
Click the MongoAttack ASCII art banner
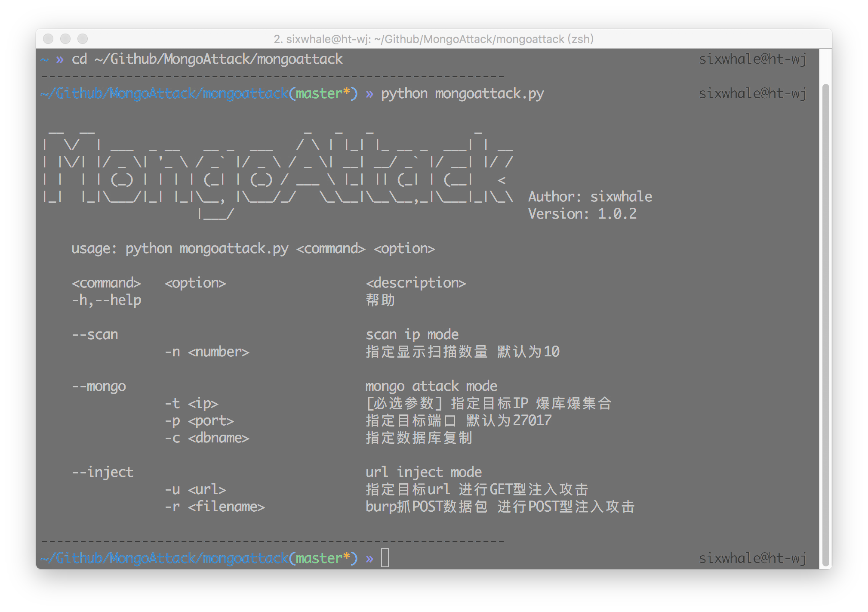tap(277, 172)
